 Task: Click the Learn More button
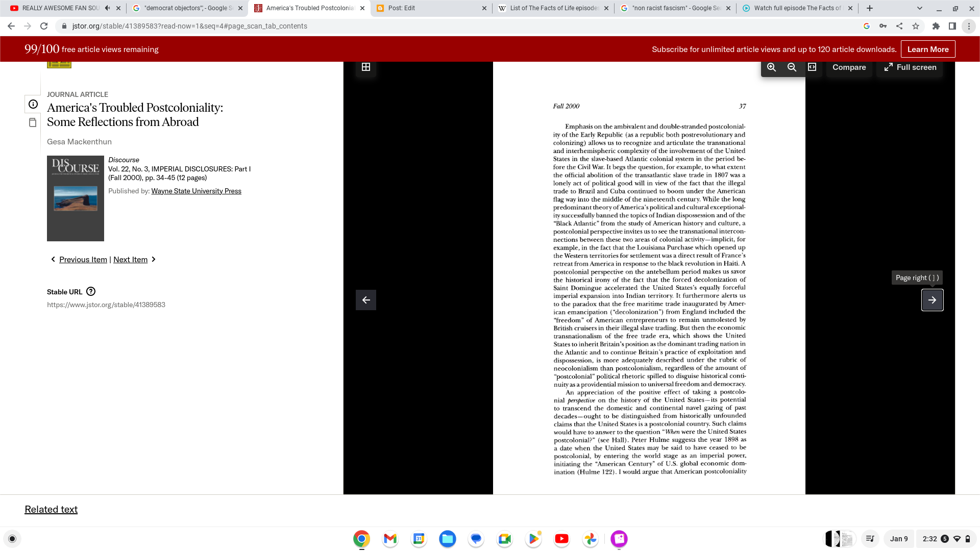[927, 49]
